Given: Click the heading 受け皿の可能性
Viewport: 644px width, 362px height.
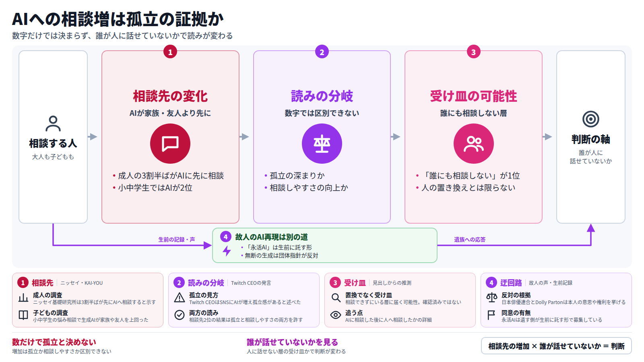Looking at the screenshot, I should click(474, 96).
